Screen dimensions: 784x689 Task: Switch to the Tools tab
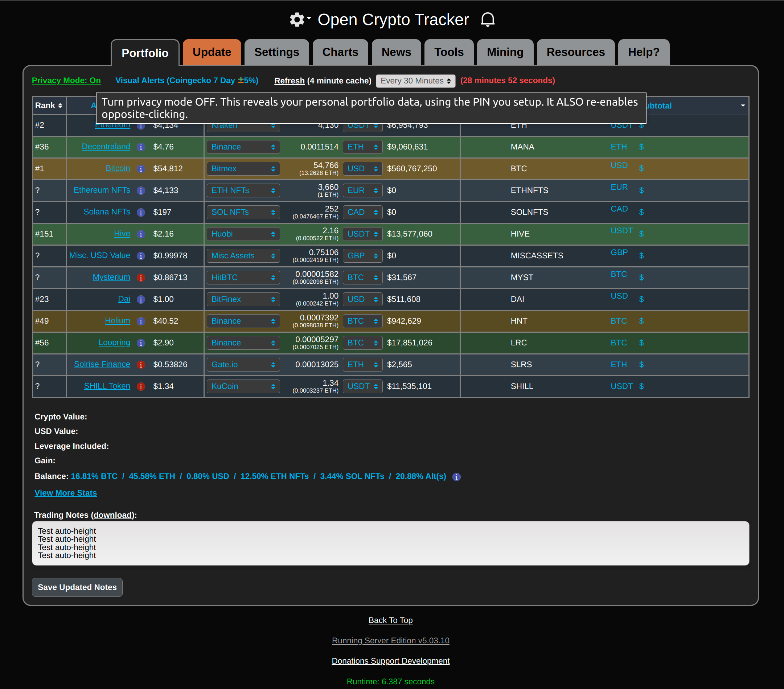(449, 52)
